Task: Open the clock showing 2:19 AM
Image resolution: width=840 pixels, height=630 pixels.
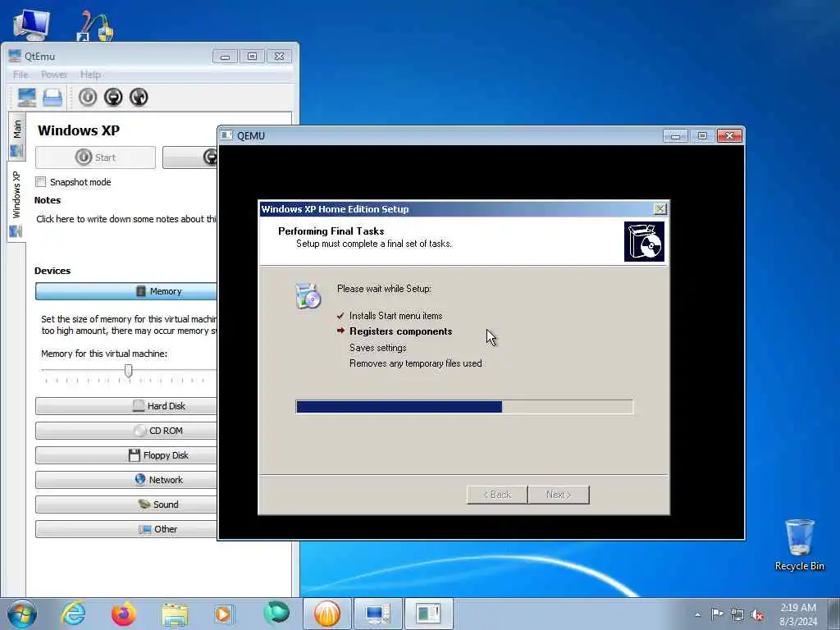Action: point(798,614)
